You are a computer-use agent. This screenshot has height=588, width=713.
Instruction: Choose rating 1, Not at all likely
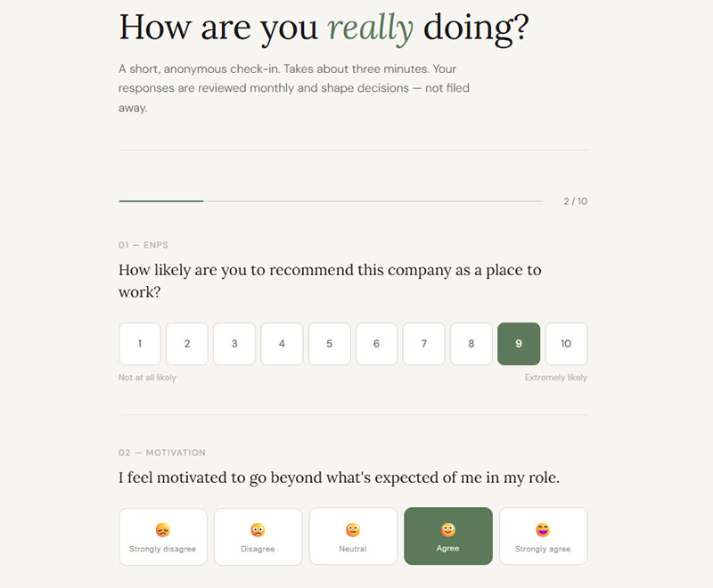click(140, 344)
